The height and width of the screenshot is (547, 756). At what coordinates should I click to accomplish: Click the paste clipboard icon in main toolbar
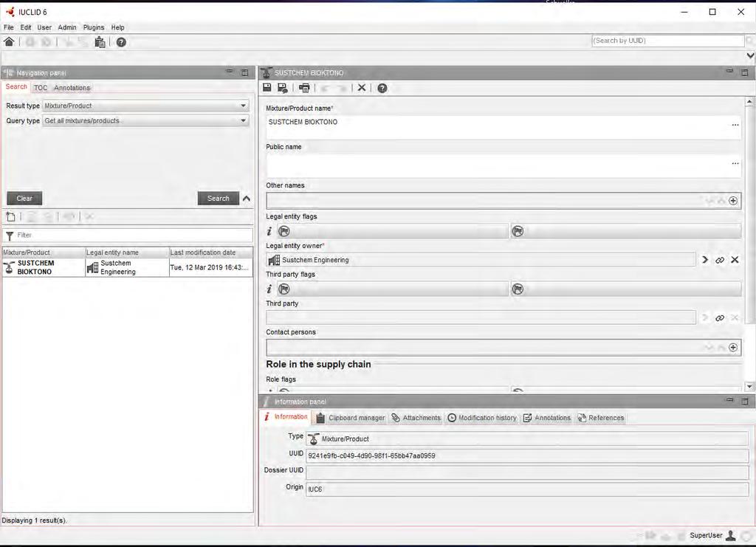click(100, 42)
